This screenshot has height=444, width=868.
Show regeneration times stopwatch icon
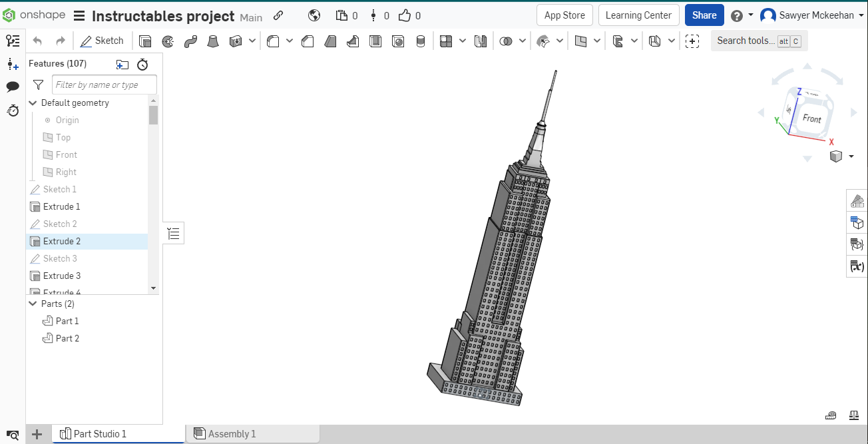(142, 65)
